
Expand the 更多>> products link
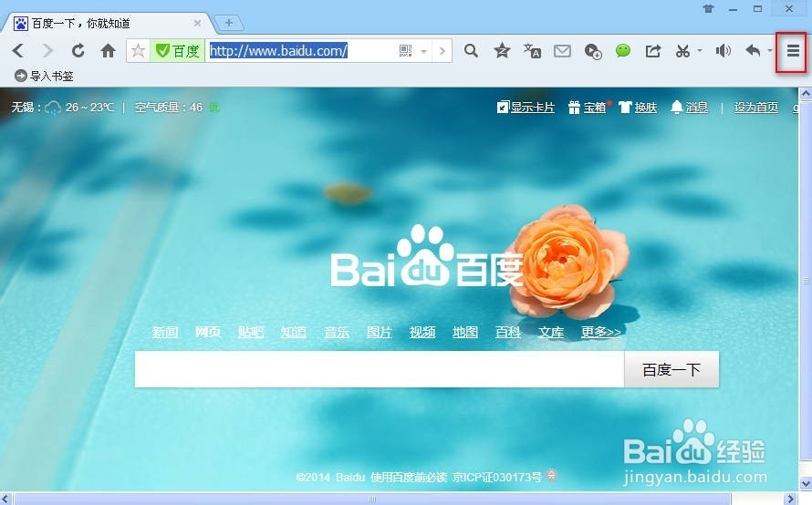click(x=600, y=332)
